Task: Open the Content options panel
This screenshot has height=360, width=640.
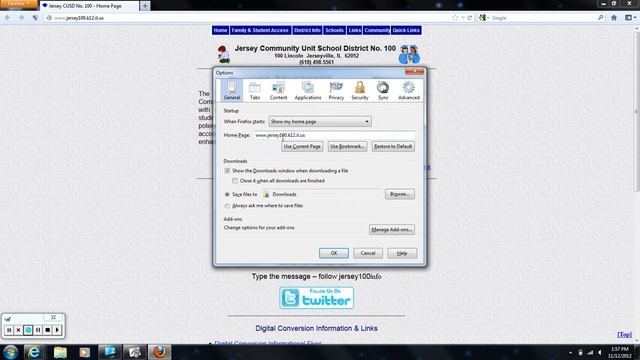Action: click(x=278, y=90)
